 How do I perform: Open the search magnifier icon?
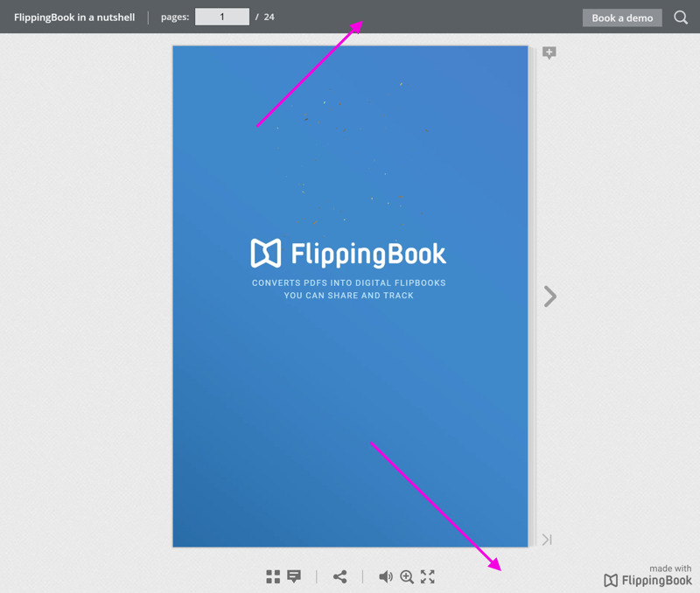[x=681, y=17]
